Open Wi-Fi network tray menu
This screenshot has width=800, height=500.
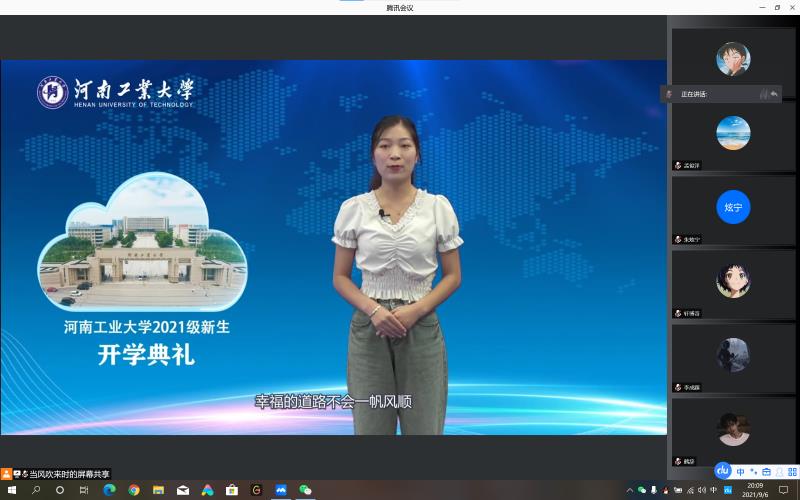pos(690,490)
